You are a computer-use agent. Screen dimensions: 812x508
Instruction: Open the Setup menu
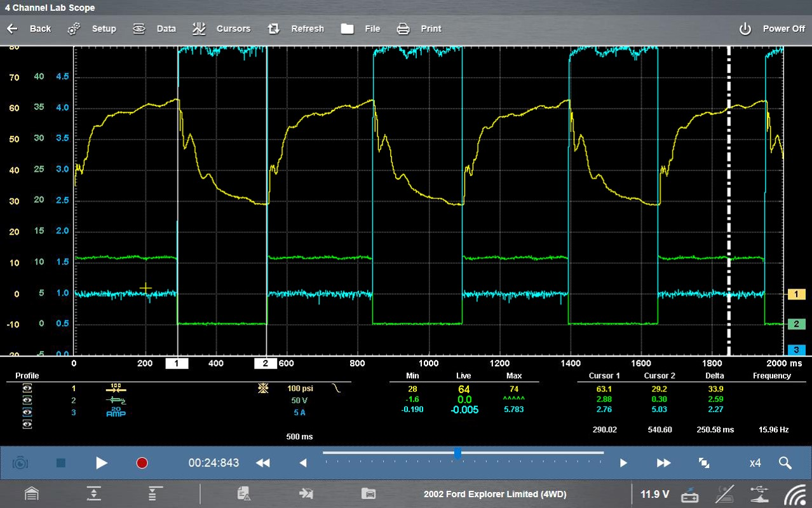(x=92, y=29)
